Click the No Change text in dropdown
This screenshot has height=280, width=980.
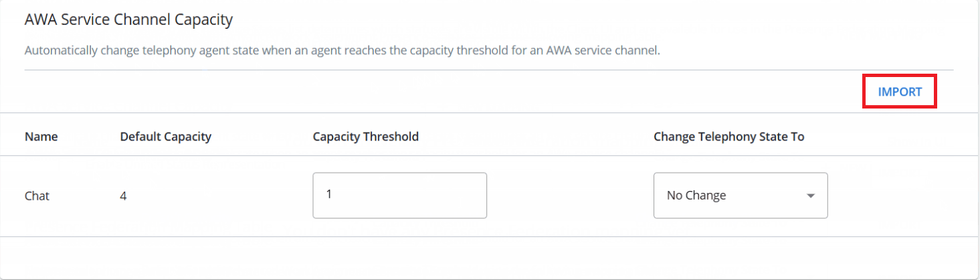point(696,196)
